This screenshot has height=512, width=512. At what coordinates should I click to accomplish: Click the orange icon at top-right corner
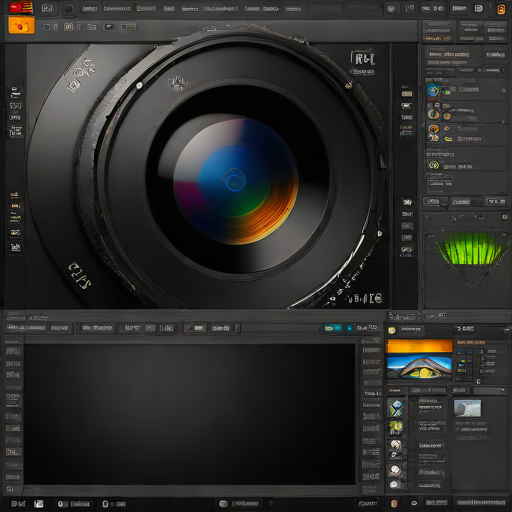501,9
